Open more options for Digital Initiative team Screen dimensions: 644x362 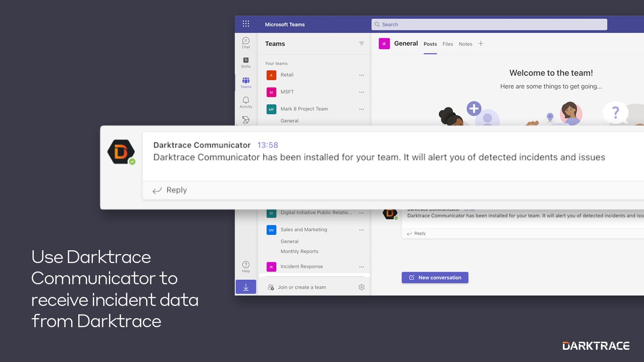(x=362, y=213)
